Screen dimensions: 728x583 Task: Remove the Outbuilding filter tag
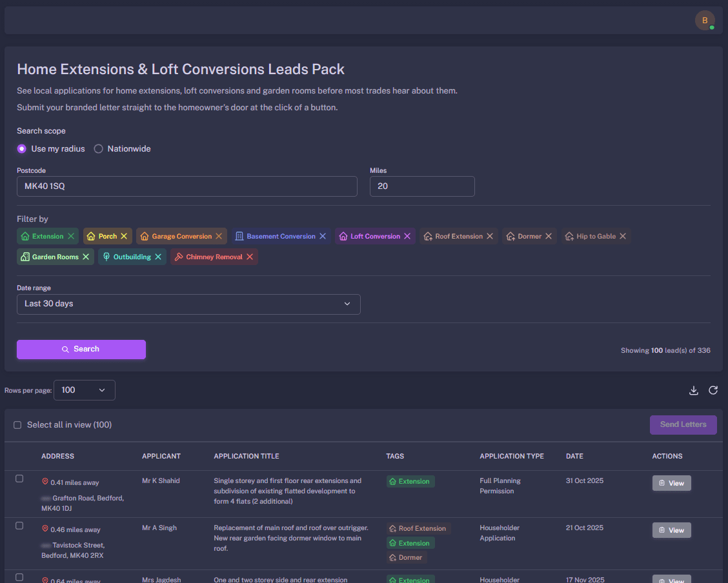click(158, 257)
